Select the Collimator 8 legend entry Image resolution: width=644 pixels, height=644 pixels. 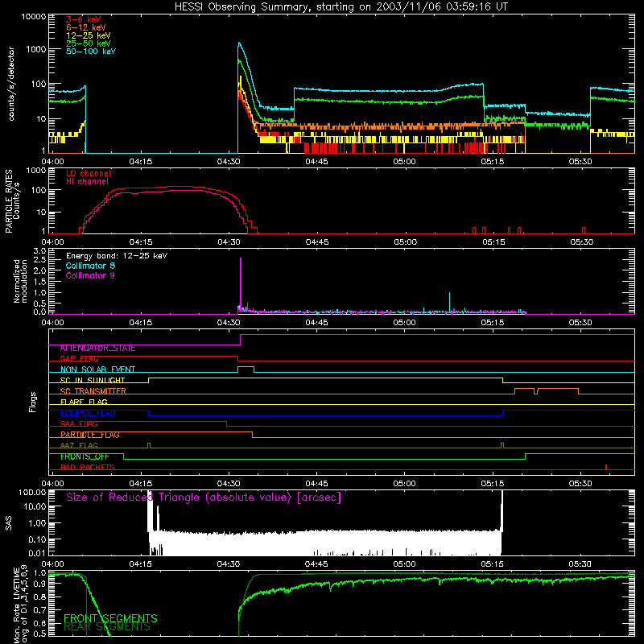click(90, 266)
